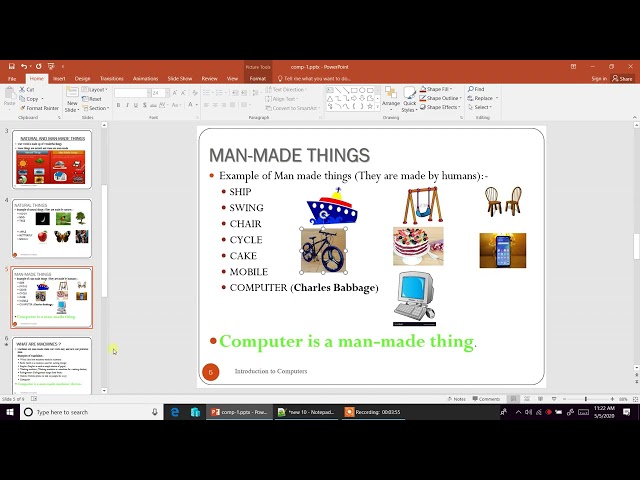Open Comments pane from status bar

coord(486,399)
